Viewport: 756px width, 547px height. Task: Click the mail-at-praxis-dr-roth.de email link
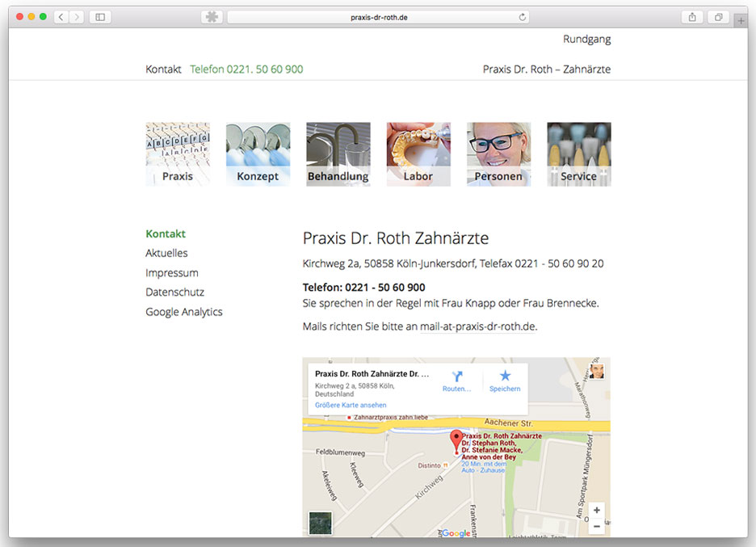pyautogui.click(x=478, y=326)
